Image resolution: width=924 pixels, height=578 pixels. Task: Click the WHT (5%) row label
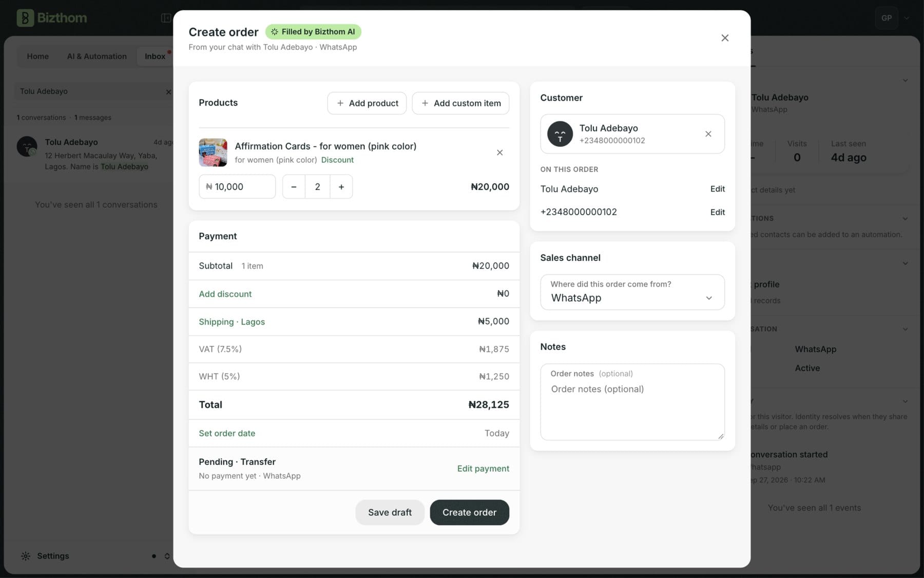pyautogui.click(x=219, y=376)
